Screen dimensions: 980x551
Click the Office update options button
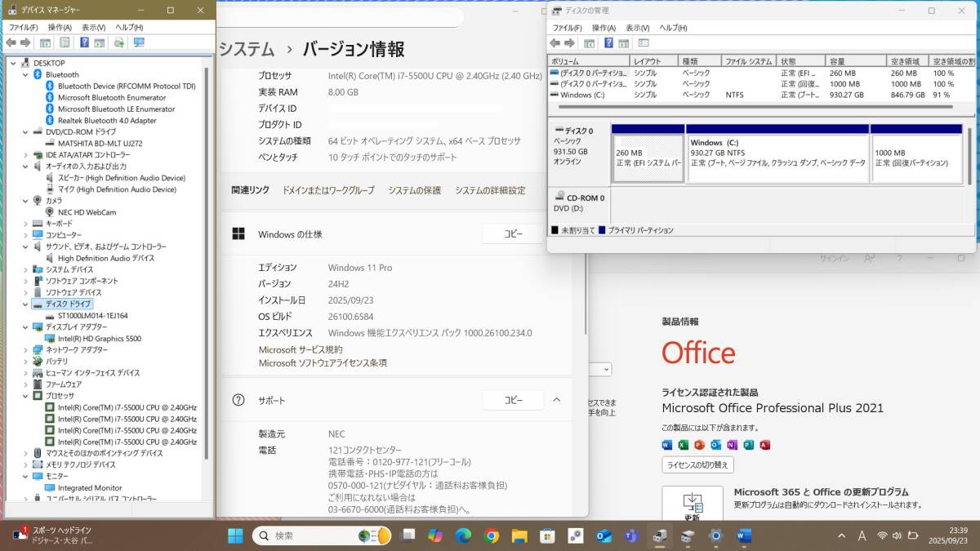pos(692,504)
